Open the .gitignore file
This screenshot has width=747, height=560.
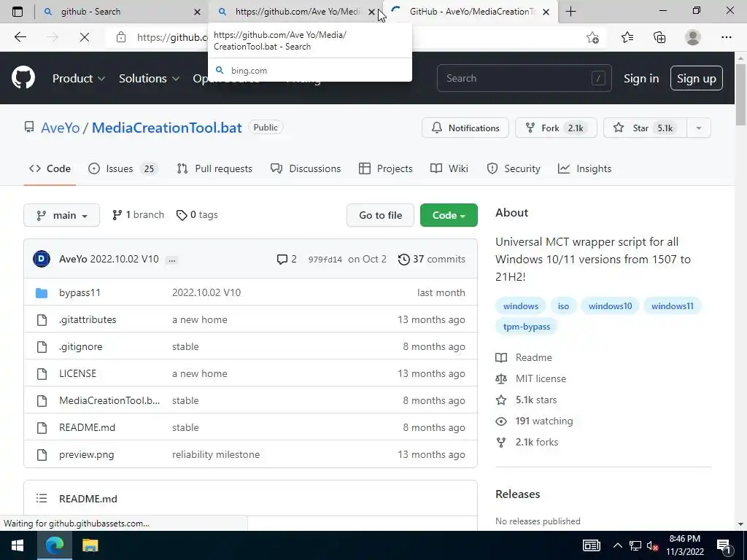[x=80, y=346]
